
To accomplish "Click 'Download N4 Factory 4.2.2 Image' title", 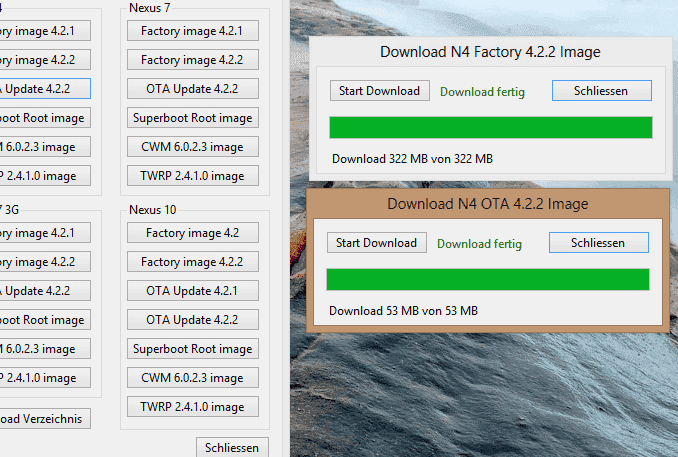I will (490, 52).
